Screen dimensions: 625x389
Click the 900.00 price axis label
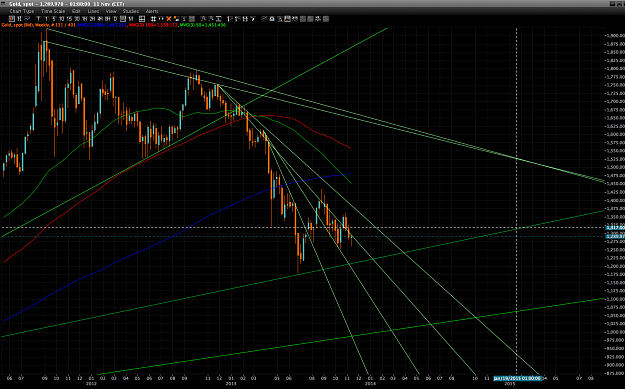[x=617, y=365]
